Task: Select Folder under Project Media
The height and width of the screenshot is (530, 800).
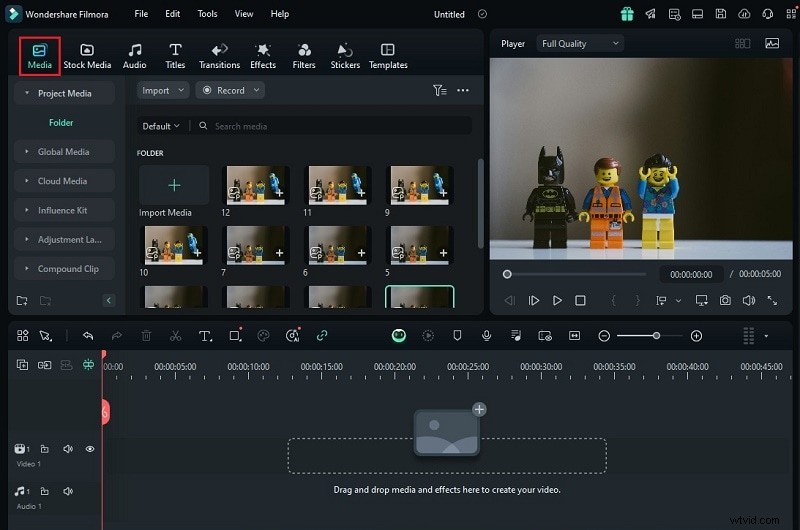Action: (x=61, y=122)
